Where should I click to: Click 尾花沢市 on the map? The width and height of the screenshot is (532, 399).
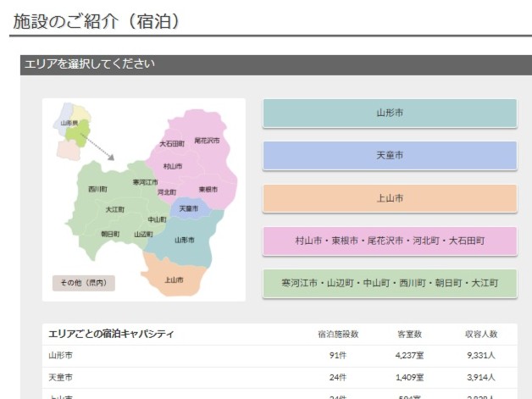point(207,141)
